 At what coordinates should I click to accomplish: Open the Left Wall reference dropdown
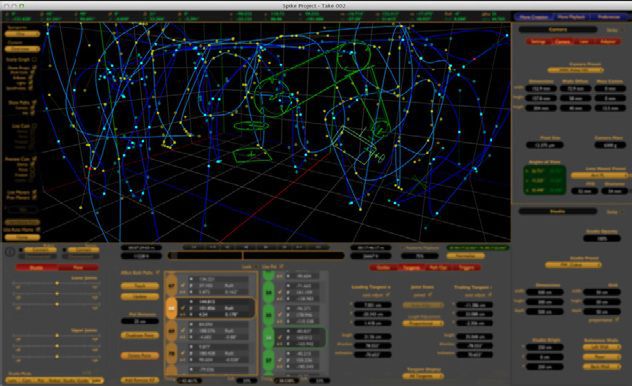(602, 347)
